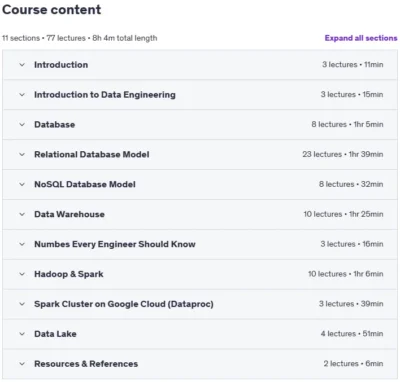
Task: Click the NoSQL Database Model title
Action: [x=85, y=184]
